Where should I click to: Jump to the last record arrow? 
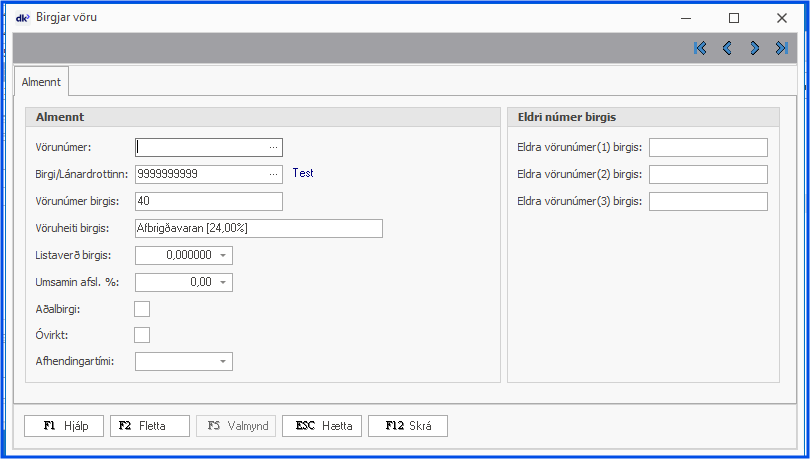coord(781,48)
